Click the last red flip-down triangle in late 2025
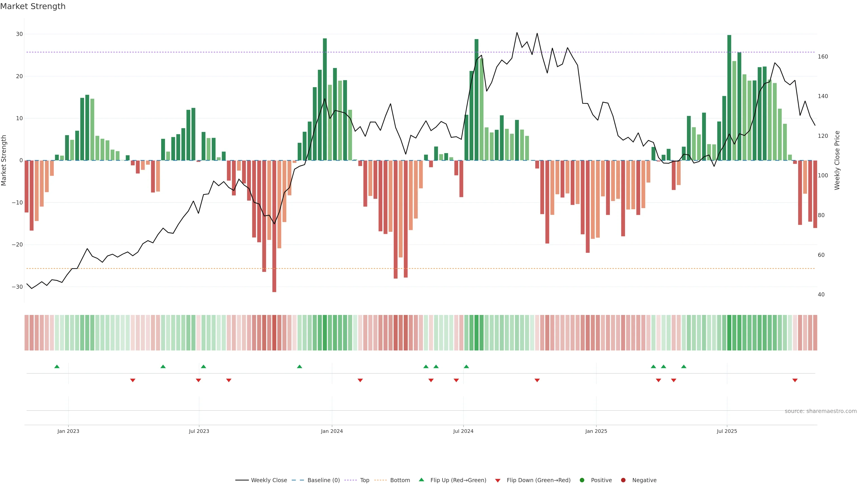This screenshot has width=868, height=488. click(x=795, y=380)
